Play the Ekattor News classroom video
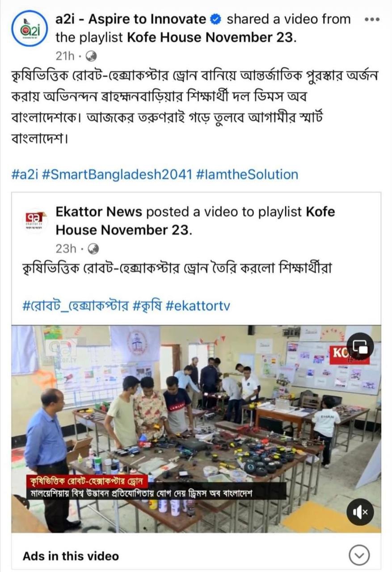Screen dimensions: 392x572 [196, 429]
